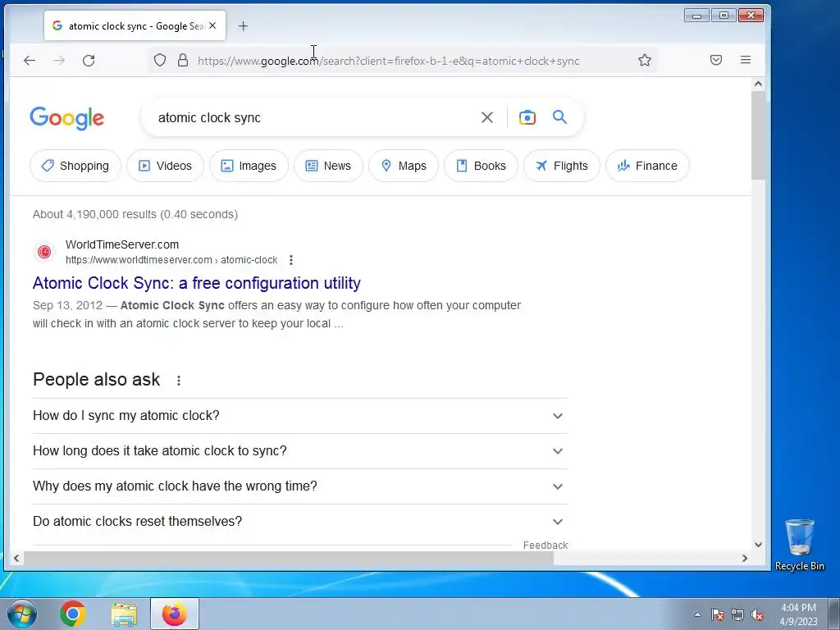Bookmark this page with the star icon
This screenshot has width=840, height=630.
(645, 60)
